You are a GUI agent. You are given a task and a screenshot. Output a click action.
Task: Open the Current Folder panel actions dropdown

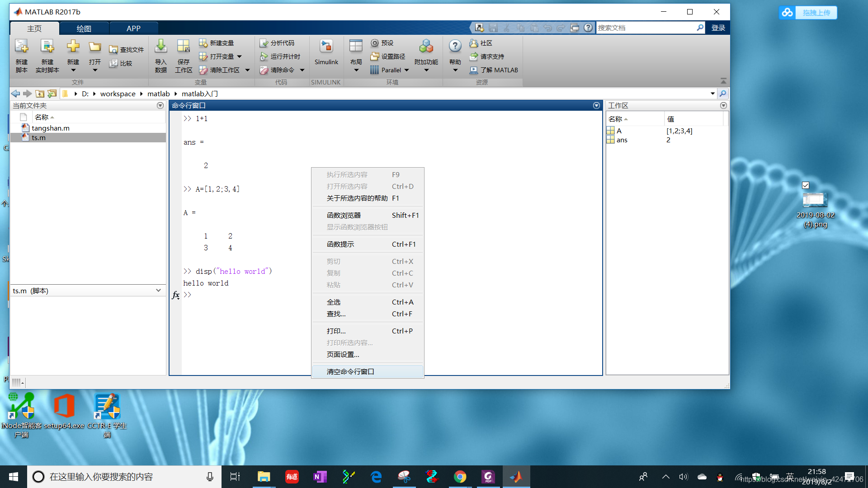coord(160,105)
